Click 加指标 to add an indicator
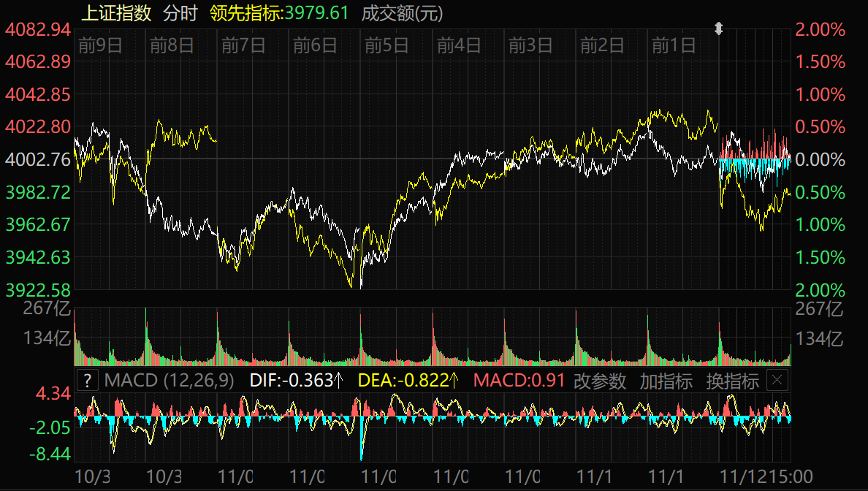Screen dimensions: 868x491 point(666,381)
